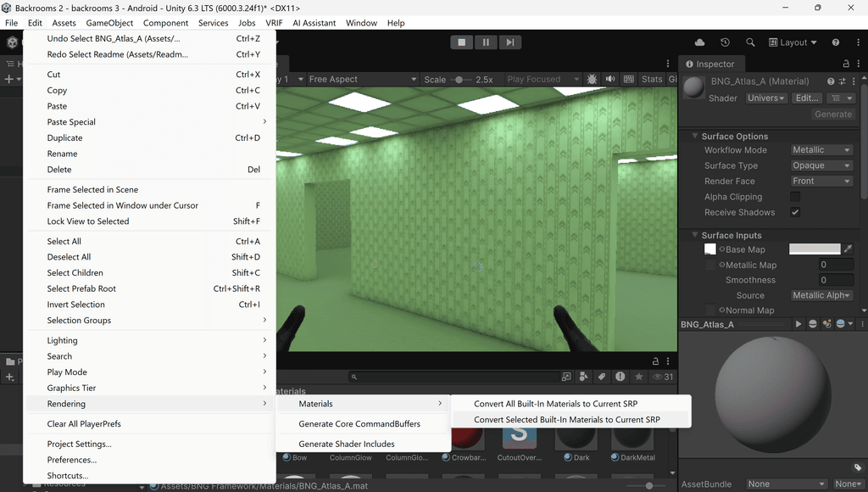Click Duplicate in the Edit menu
868x492 pixels.
coord(149,138)
